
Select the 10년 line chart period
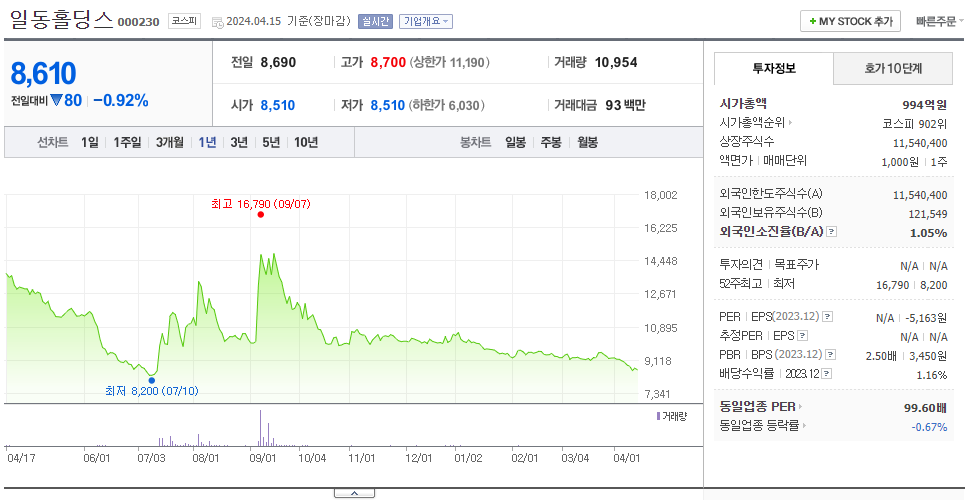[x=306, y=143]
